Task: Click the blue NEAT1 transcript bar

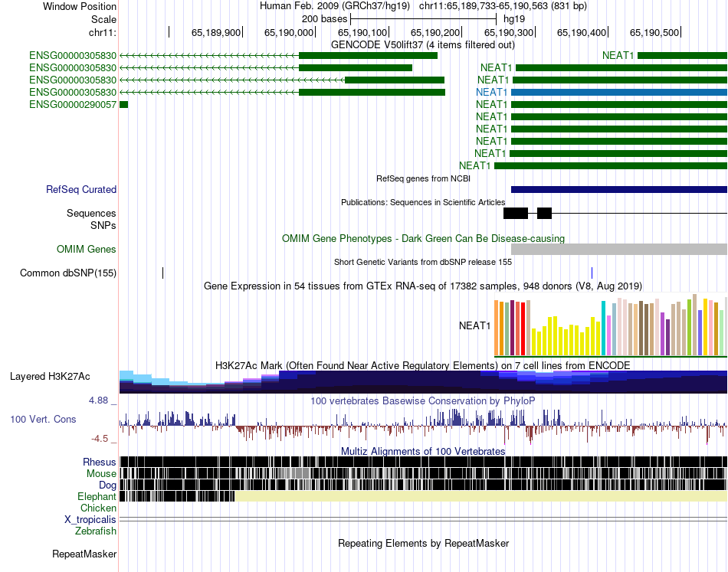Action: coord(619,93)
